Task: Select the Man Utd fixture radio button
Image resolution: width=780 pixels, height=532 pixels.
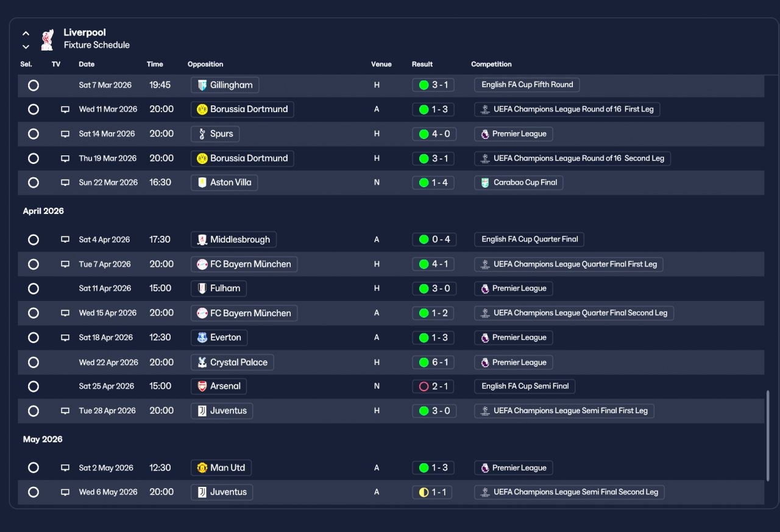Action: [34, 468]
